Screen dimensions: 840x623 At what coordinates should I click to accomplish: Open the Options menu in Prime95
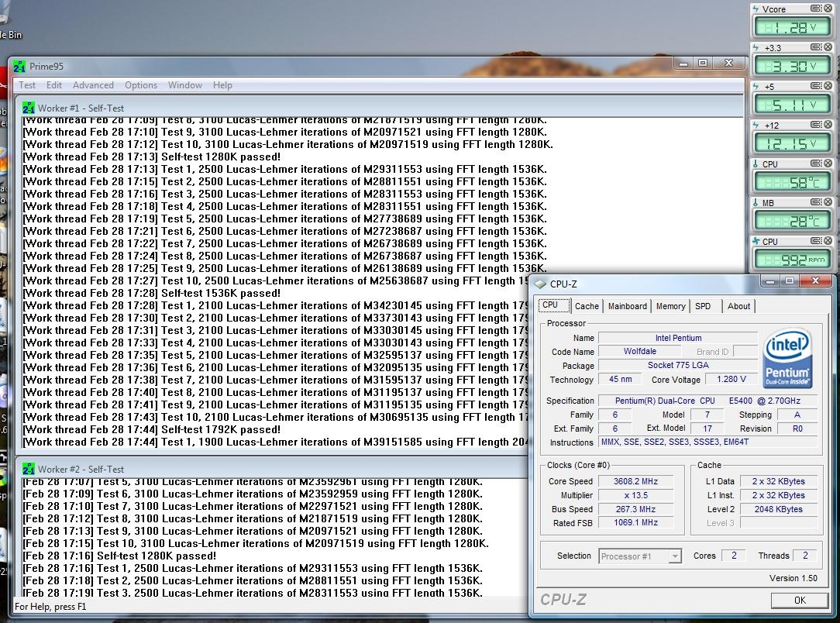tap(141, 85)
